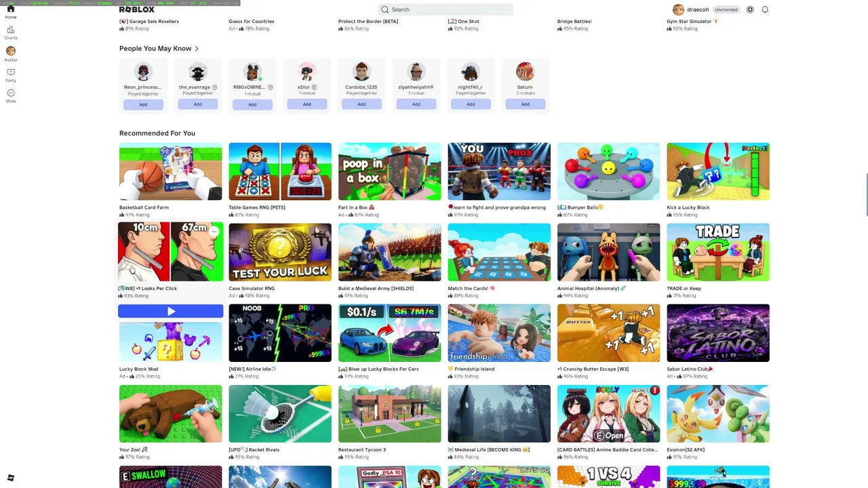868x488 pixels.
Task: Play the +1 Looks Per Click game
Action: 170,311
